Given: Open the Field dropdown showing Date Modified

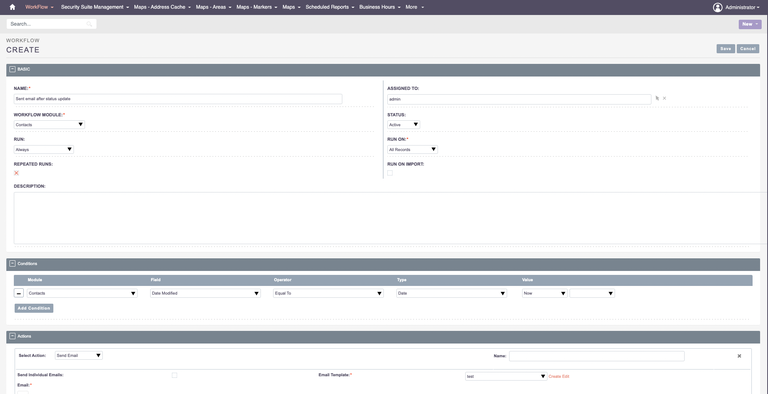Looking at the screenshot, I should (x=205, y=293).
